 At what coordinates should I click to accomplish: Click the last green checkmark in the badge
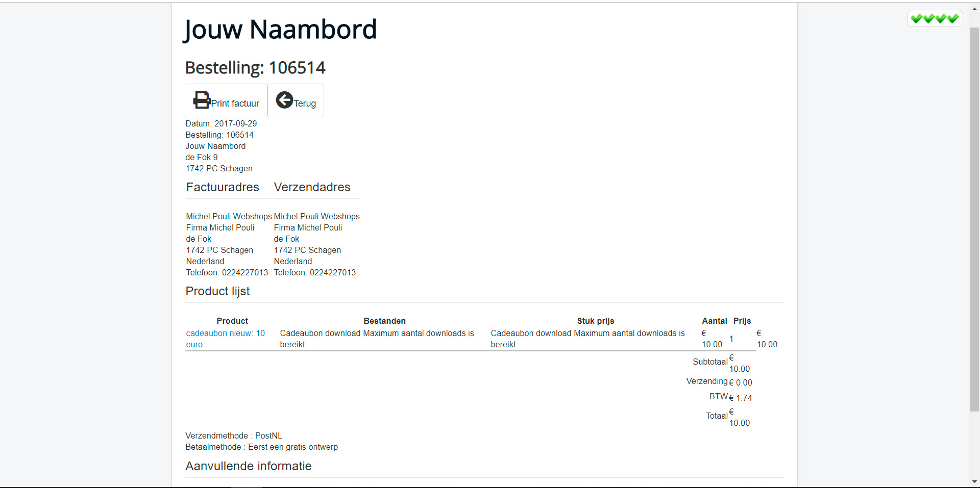pyautogui.click(x=953, y=19)
